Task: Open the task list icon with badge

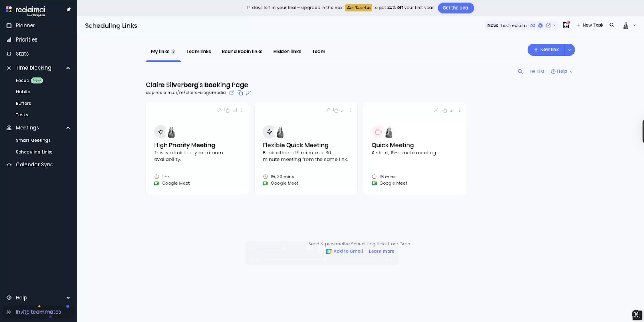Action: click(566, 25)
